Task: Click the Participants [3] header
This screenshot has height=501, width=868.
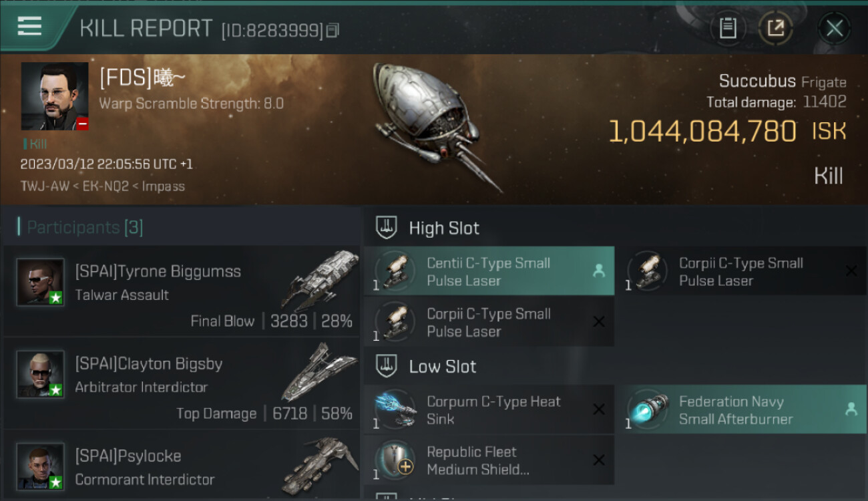Action: pyautogui.click(x=85, y=227)
